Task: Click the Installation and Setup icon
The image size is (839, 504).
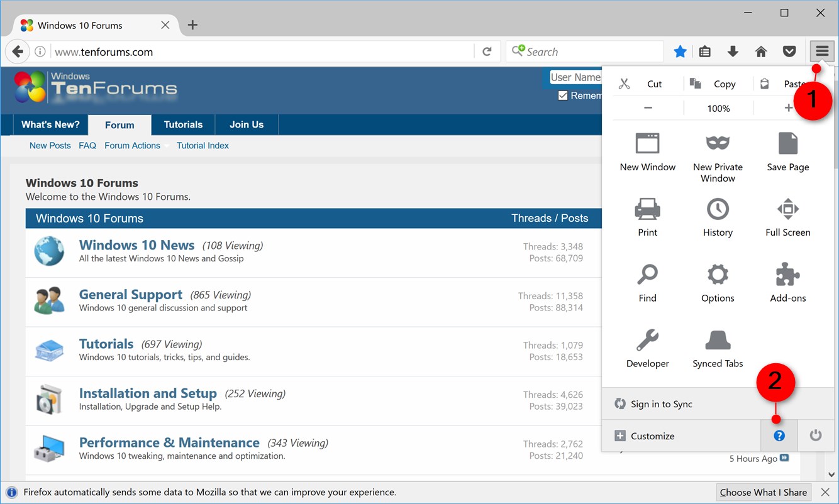Action: [49, 399]
